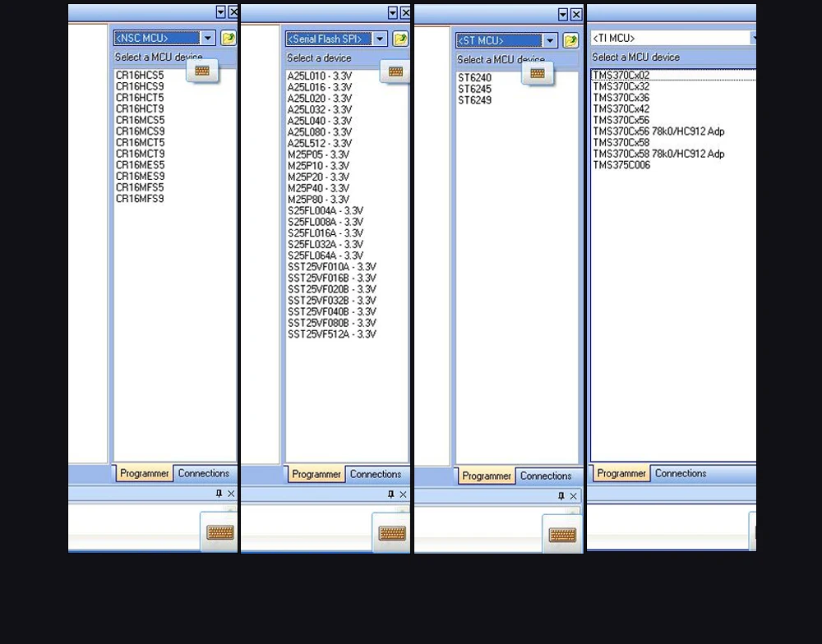Select CR16HCS5 device
This screenshot has height=644, width=822.
pyautogui.click(x=140, y=75)
